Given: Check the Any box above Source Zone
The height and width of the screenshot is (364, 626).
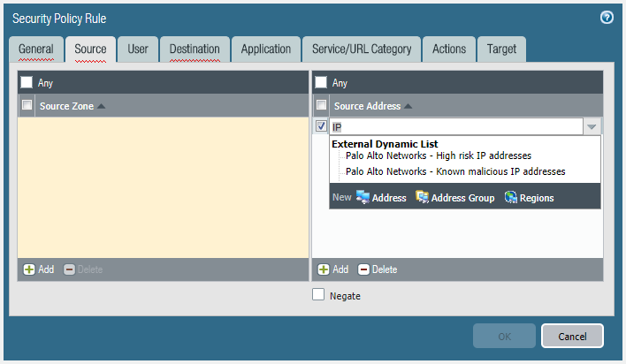Looking at the screenshot, I should click(27, 82).
